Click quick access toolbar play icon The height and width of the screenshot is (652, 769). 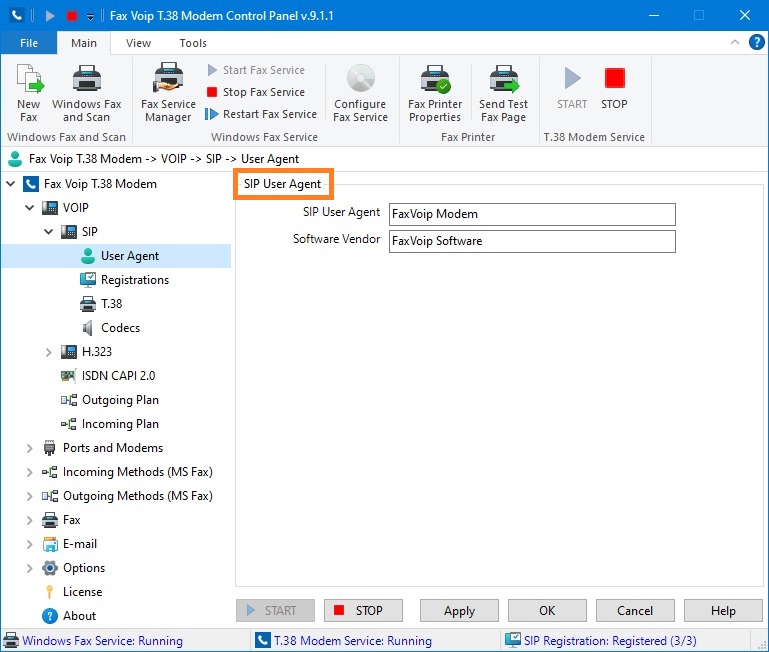(x=50, y=16)
